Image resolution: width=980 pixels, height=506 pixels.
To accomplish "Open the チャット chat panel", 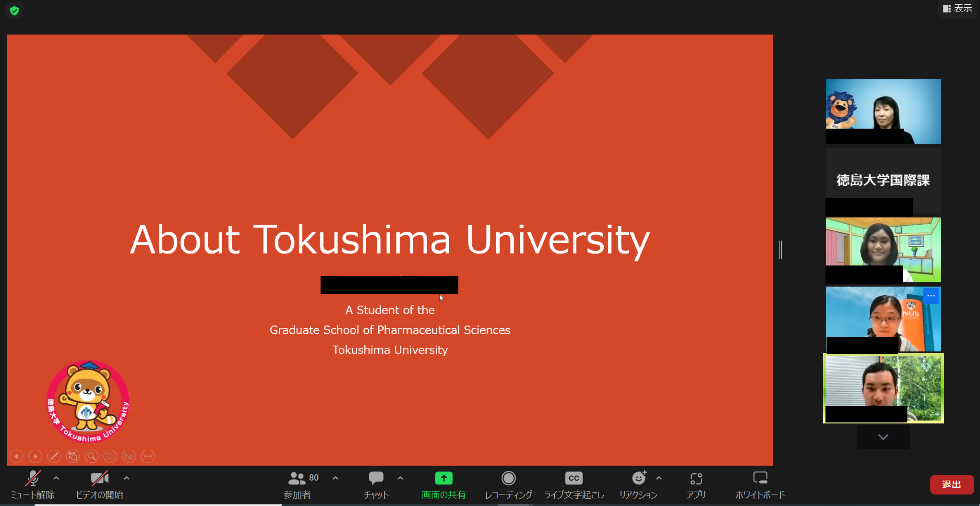I will pyautogui.click(x=376, y=485).
